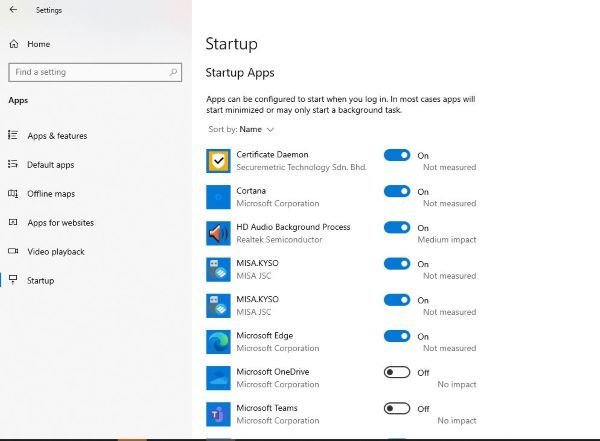The width and height of the screenshot is (600, 441).
Task: Click the Microsoft Edge app icon
Action: (x=218, y=342)
